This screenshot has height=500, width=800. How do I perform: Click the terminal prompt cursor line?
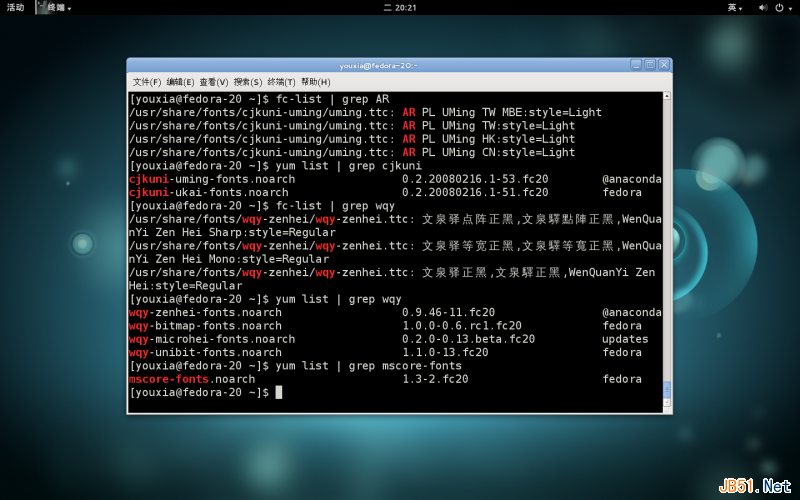pyautogui.click(x=205, y=392)
